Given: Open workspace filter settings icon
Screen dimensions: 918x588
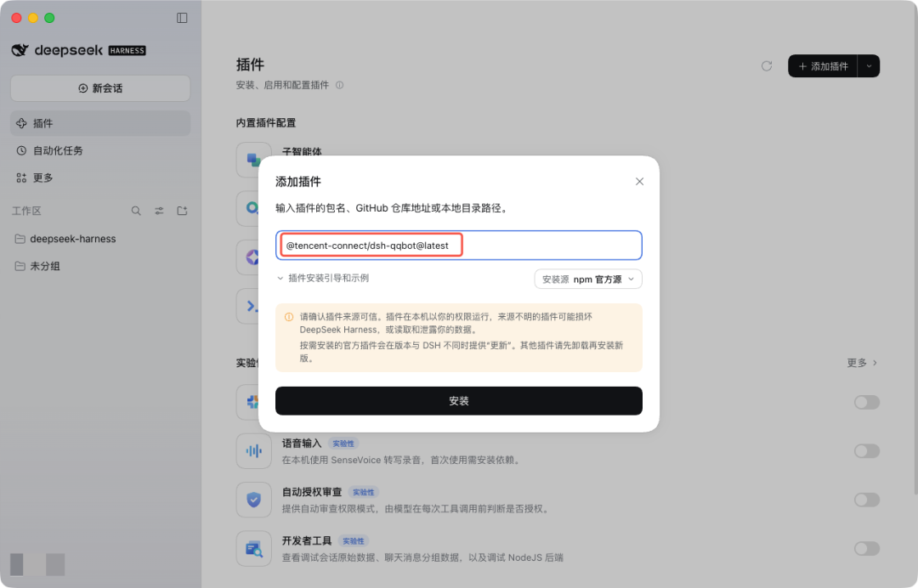Looking at the screenshot, I should pyautogui.click(x=159, y=211).
